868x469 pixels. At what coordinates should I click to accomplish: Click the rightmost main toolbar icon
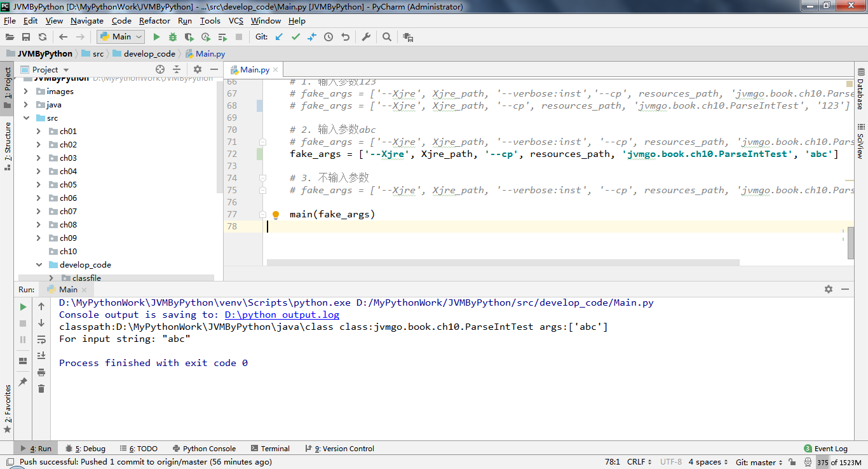pyautogui.click(x=408, y=37)
